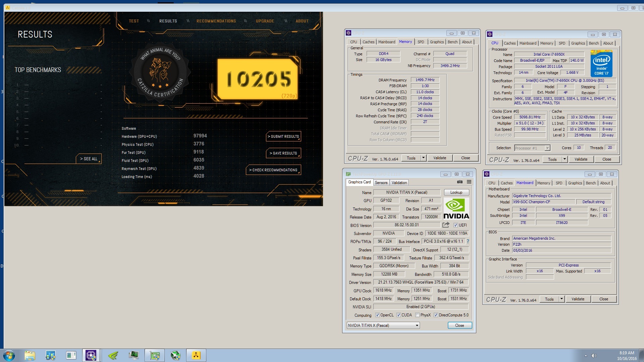
Task: Open the Validation tab in GPU-Z
Action: point(399,183)
